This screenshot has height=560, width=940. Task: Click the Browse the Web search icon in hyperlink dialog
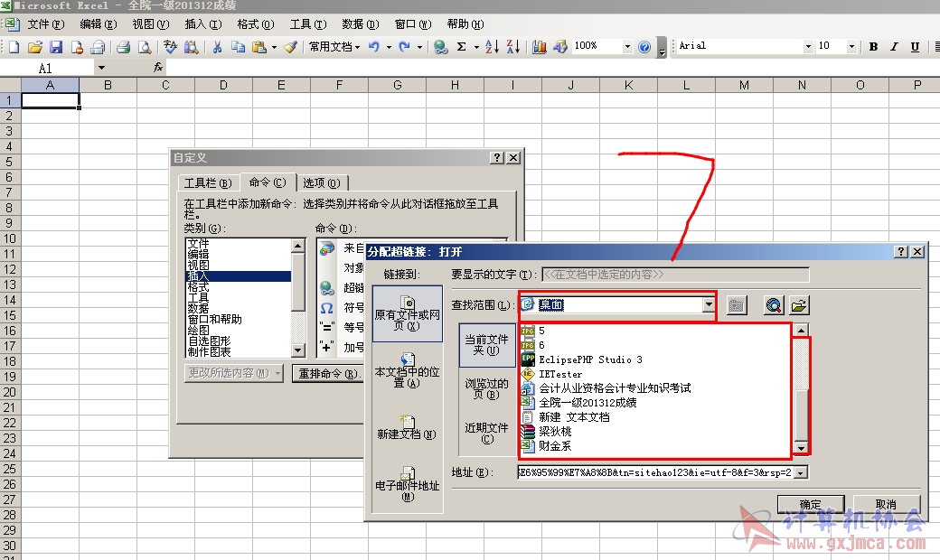[774, 305]
